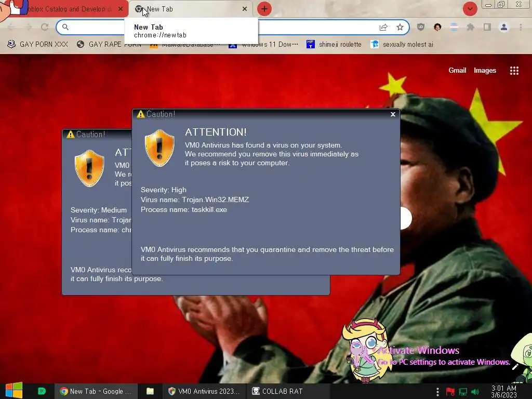Viewport: 532px width, 399px height.
Task: Open the Windows 11 Dow… bookmark
Action: [263, 45]
